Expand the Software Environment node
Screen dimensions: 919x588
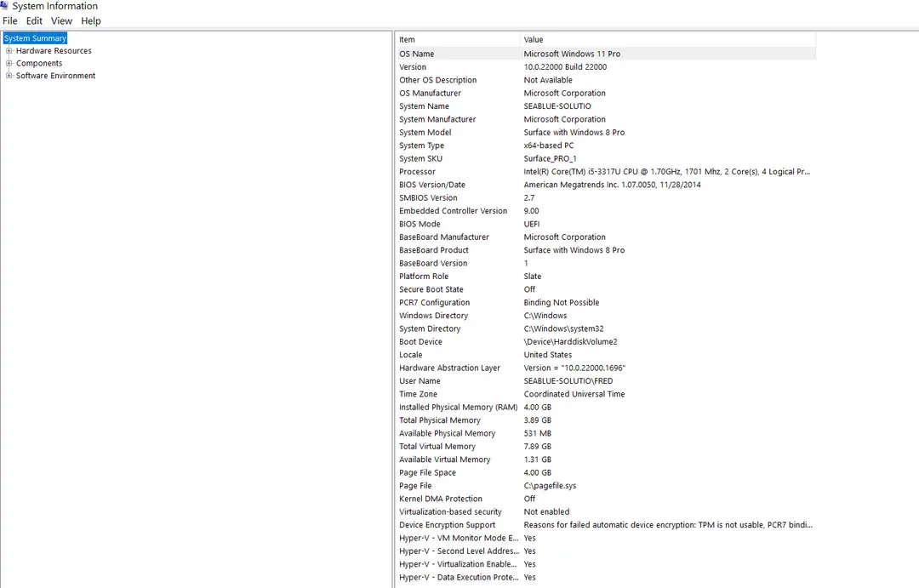tap(9, 76)
